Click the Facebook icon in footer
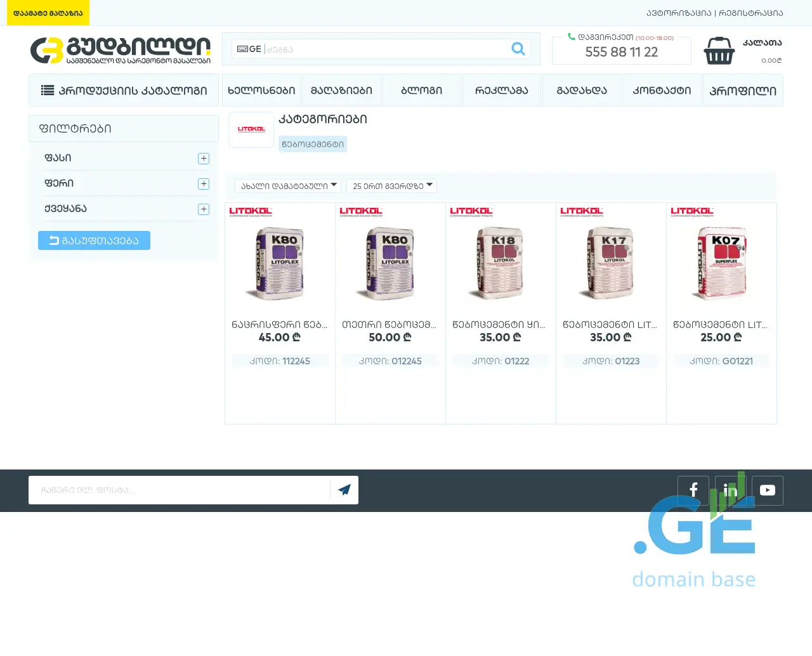Screen dimensions: 812x656 pos(693,490)
